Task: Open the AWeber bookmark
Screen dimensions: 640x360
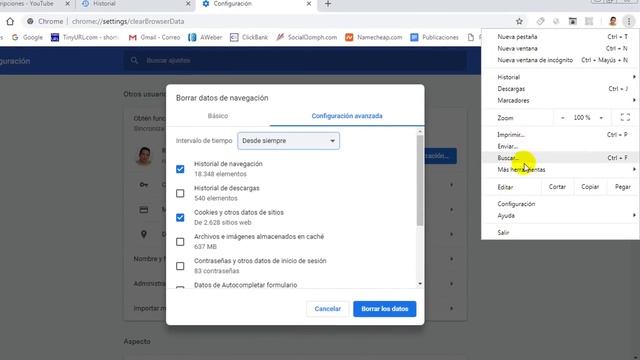Action: (x=205, y=37)
